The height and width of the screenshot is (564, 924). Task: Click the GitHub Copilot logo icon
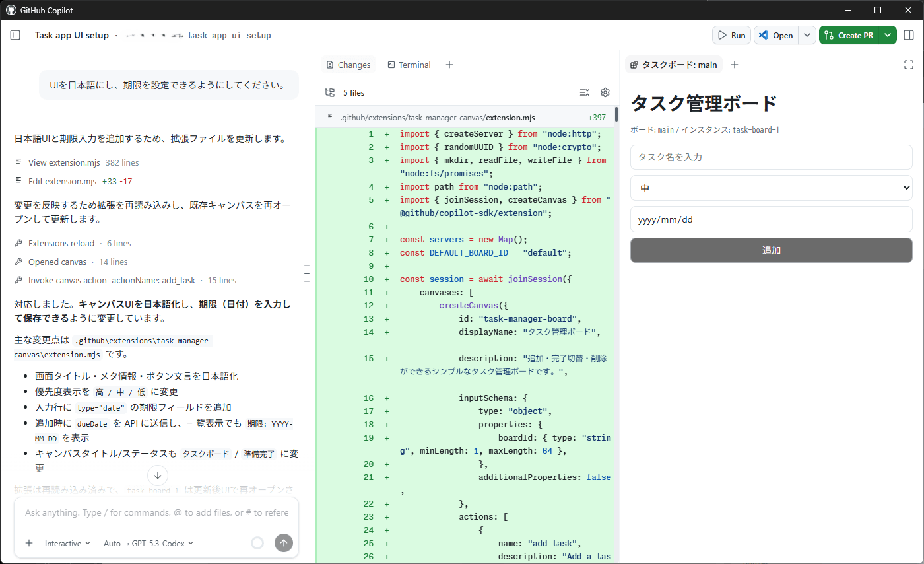pos(11,10)
